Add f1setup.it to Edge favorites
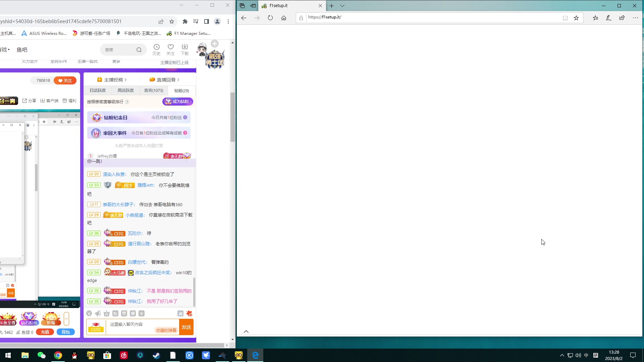The width and height of the screenshot is (644, 362). [x=576, y=18]
